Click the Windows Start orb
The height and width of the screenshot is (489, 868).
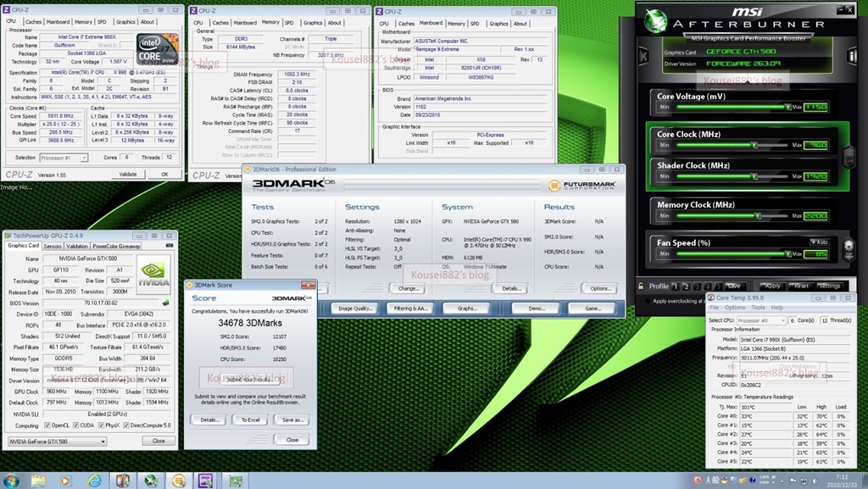click(13, 481)
